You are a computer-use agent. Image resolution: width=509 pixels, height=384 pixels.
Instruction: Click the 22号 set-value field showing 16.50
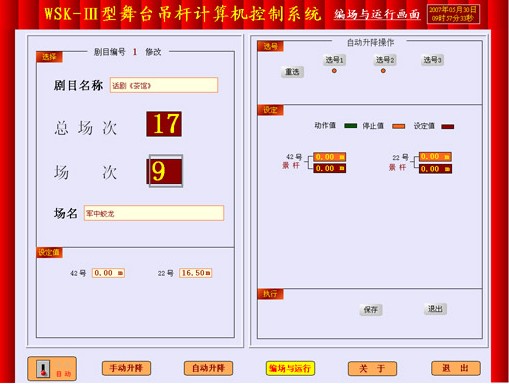point(196,273)
